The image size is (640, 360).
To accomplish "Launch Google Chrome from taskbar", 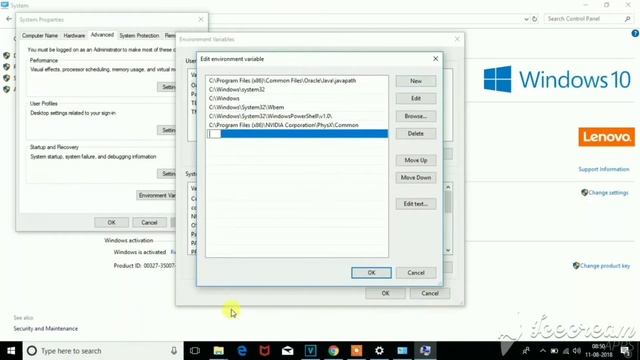I will 333,351.
